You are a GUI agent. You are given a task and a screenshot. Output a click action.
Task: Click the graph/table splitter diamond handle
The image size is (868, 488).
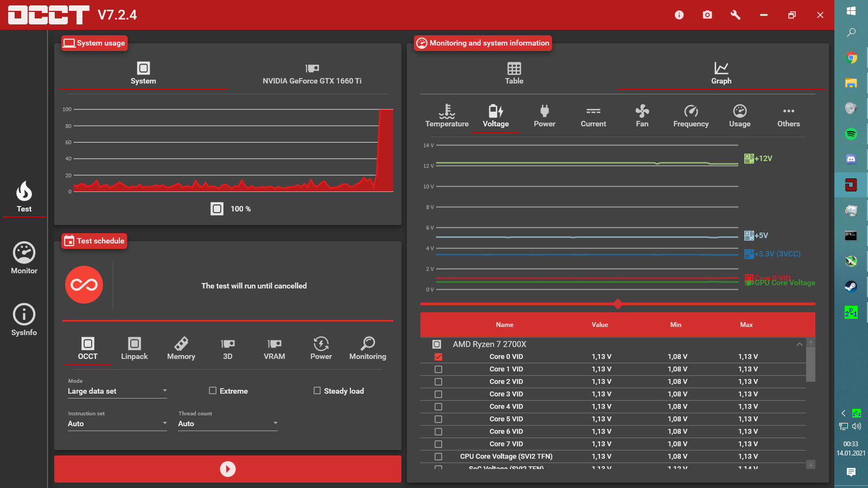(x=618, y=304)
